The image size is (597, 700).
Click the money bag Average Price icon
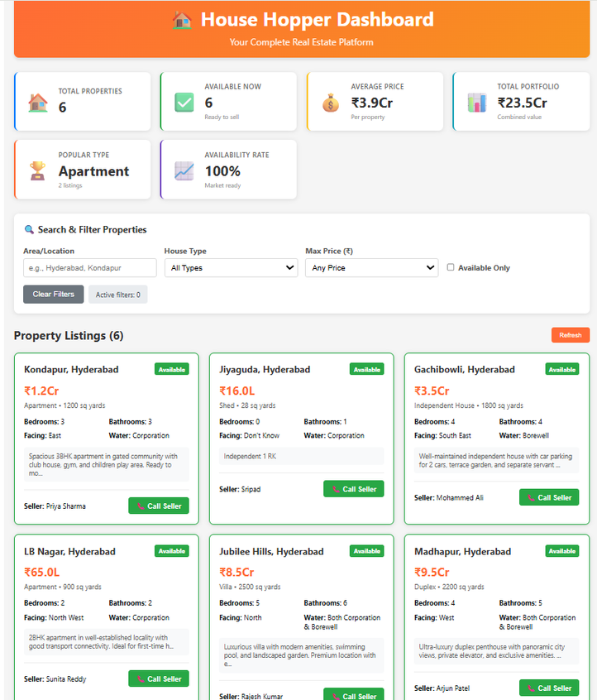[331, 103]
